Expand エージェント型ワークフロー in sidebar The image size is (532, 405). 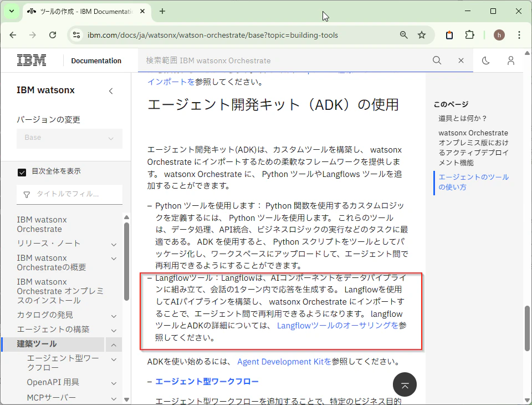click(x=114, y=360)
